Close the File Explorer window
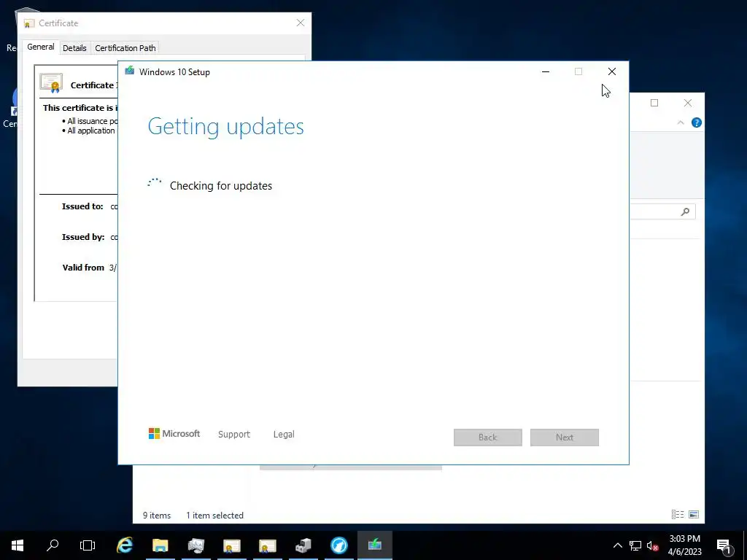747x560 pixels. pos(688,103)
